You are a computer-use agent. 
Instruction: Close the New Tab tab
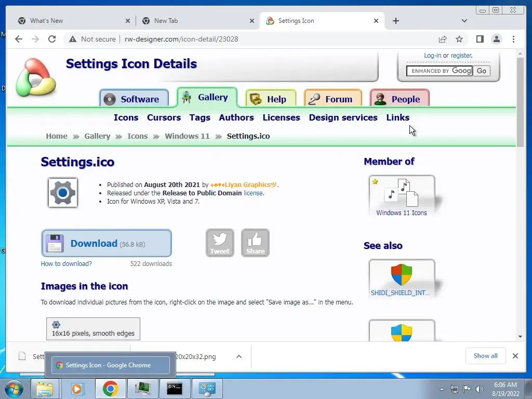252,21
